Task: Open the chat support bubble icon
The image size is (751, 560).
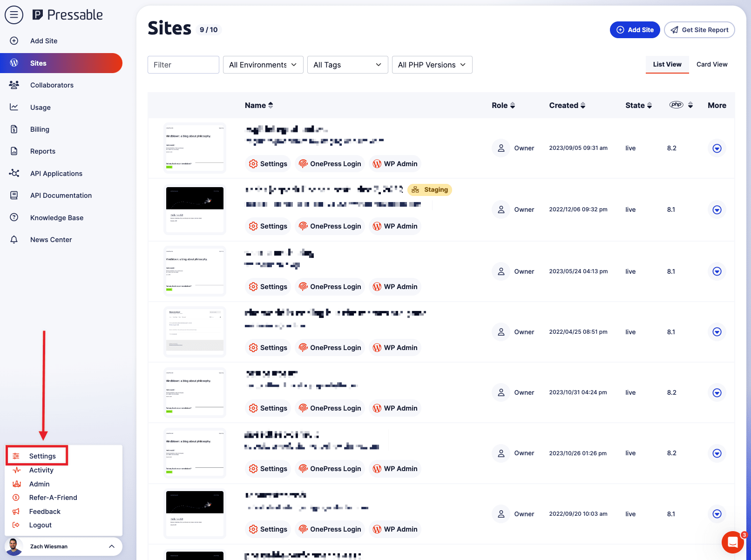Action: 732,542
